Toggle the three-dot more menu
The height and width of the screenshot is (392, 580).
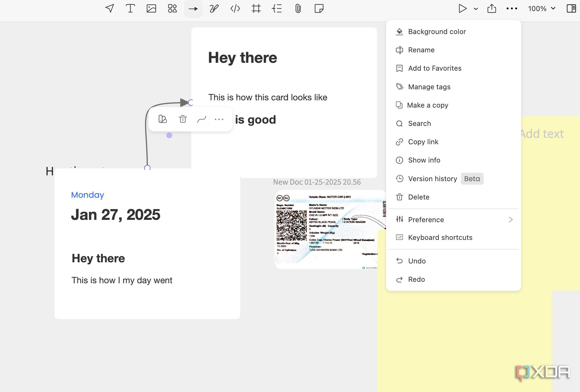(x=512, y=8)
